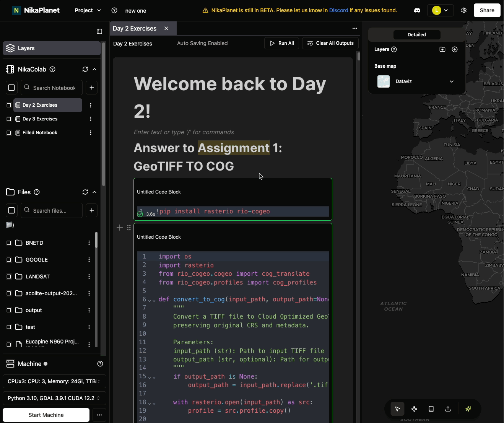Open the Project dropdown menu
Viewport: 504px width, 423px height.
tap(88, 10)
